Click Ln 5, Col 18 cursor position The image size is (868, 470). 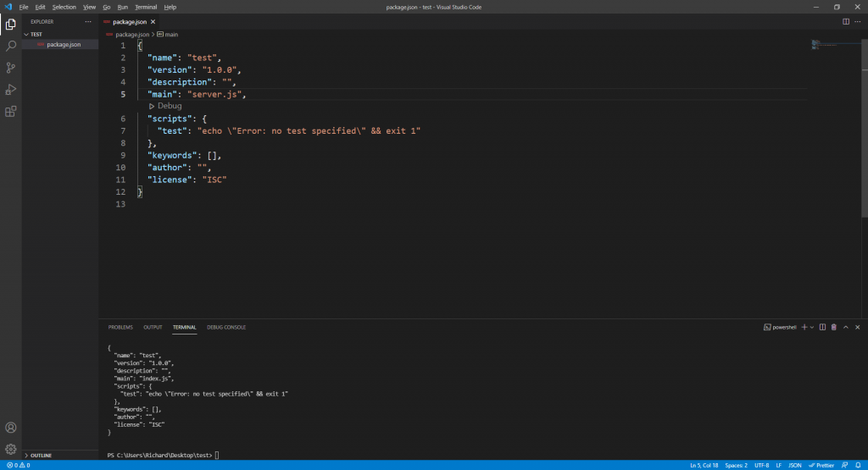coord(704,465)
